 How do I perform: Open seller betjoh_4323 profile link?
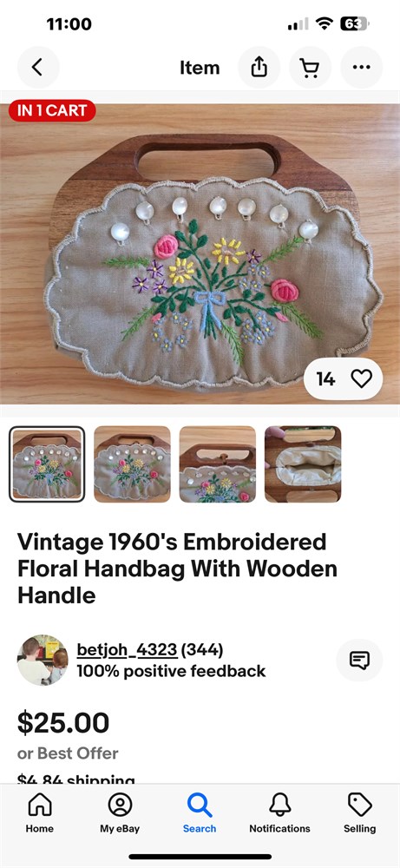(x=127, y=649)
